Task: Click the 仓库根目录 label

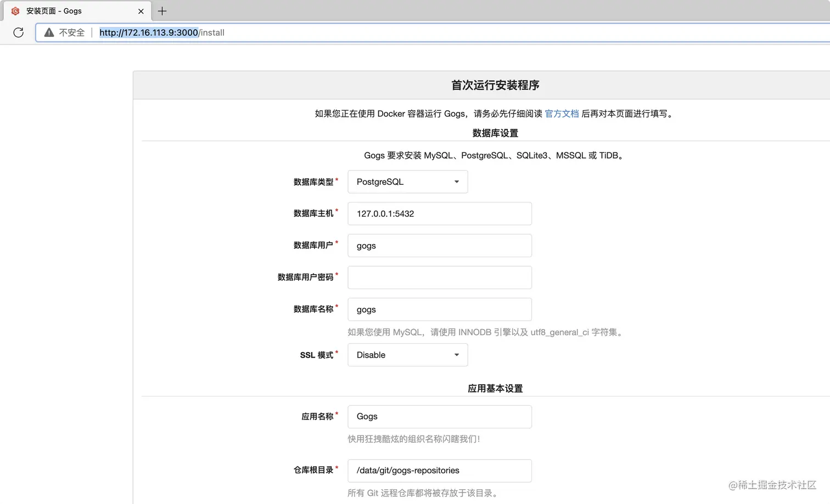Action: coord(313,470)
